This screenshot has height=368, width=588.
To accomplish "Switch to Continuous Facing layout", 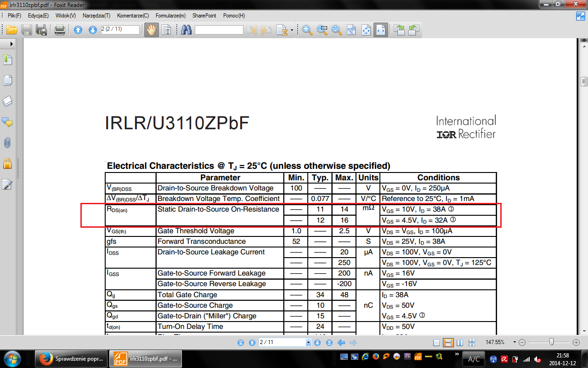I will point(471,342).
